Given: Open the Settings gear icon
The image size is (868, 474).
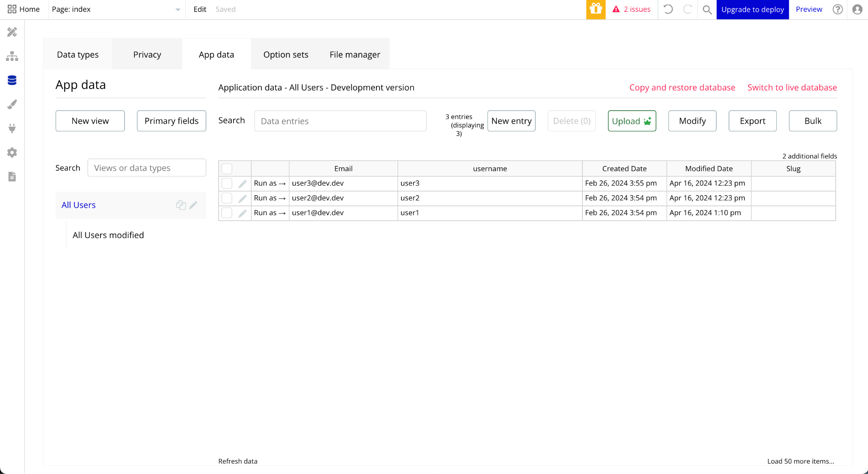Looking at the screenshot, I should (12, 152).
